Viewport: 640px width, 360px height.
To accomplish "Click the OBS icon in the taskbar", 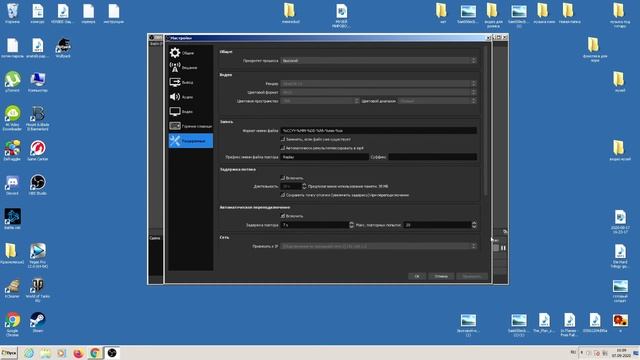I will [x=112, y=353].
